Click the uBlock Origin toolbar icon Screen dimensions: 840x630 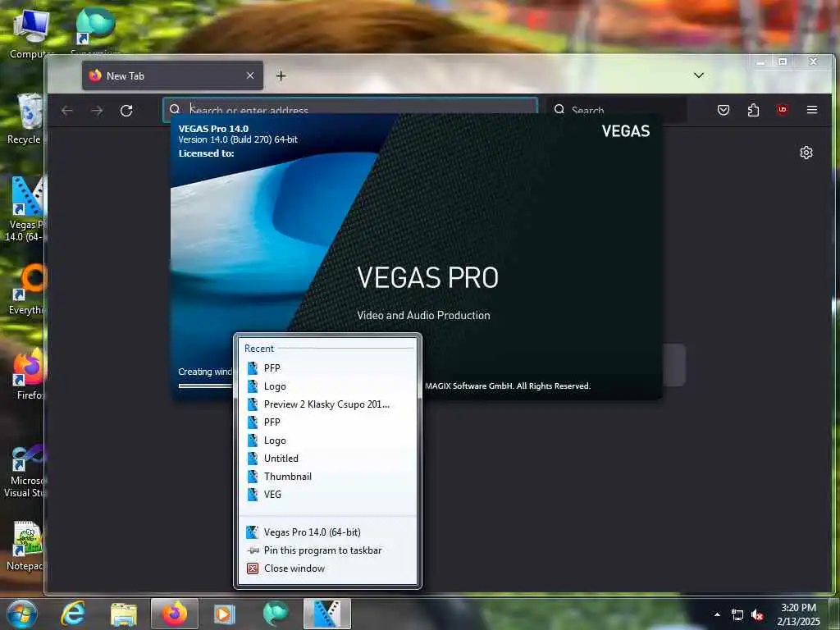point(782,110)
